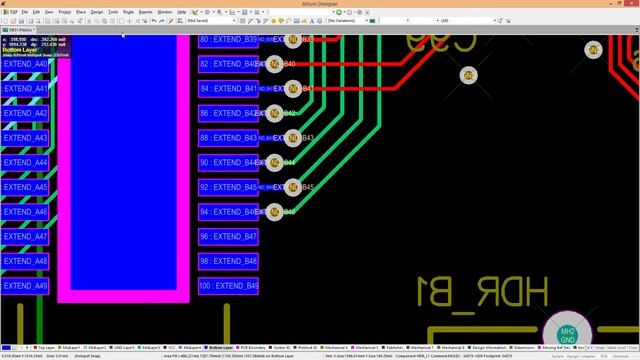Open the Tools menu

113,12
